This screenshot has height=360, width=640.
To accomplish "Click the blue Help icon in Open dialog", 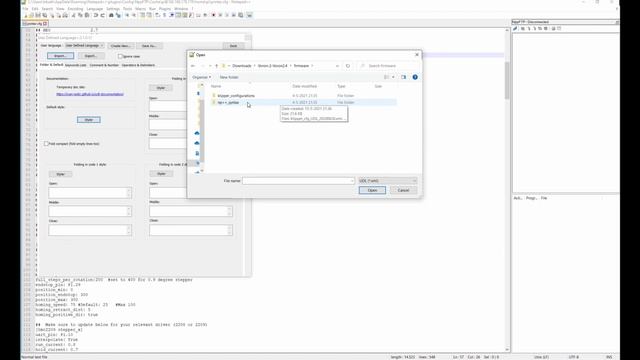I will coord(415,77).
